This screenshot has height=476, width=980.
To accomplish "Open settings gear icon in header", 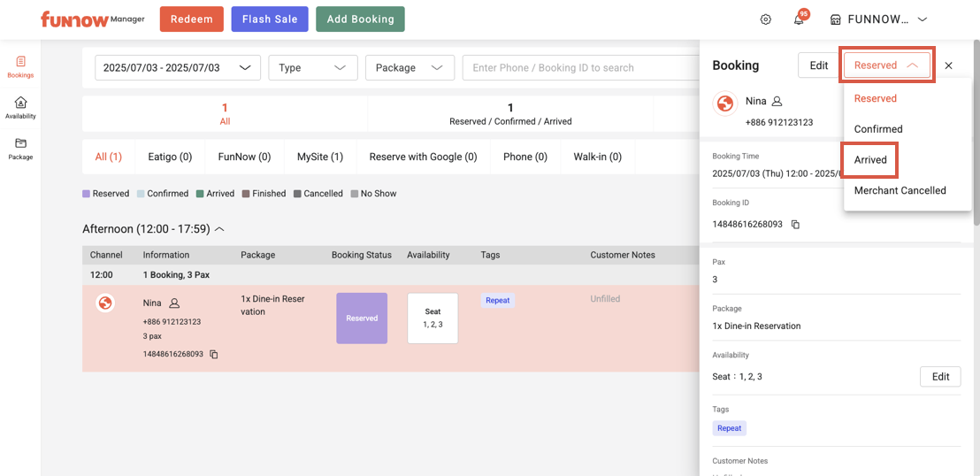I will (x=766, y=19).
